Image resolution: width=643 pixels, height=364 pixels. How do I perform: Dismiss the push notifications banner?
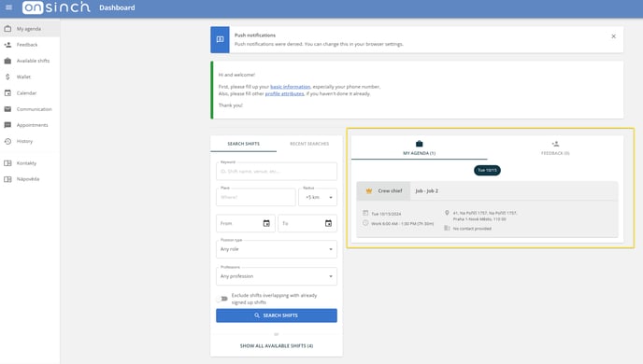(x=613, y=36)
